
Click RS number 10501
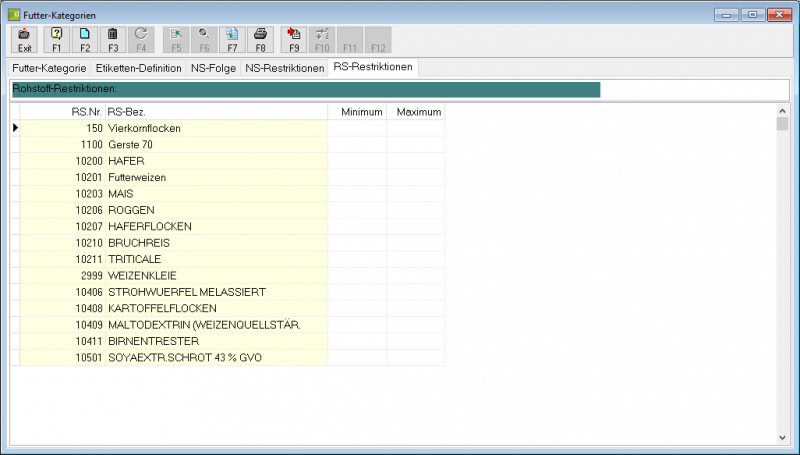[89, 357]
